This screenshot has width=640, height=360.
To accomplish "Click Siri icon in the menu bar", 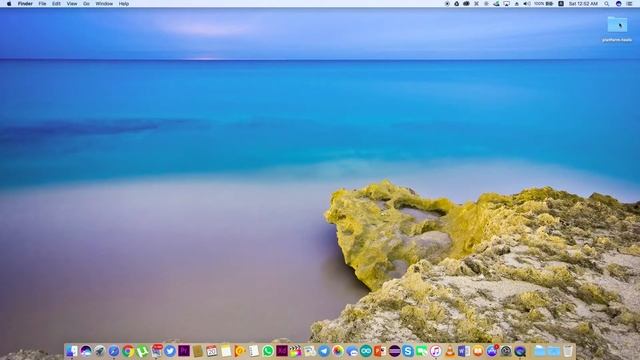I will tap(619, 4).
